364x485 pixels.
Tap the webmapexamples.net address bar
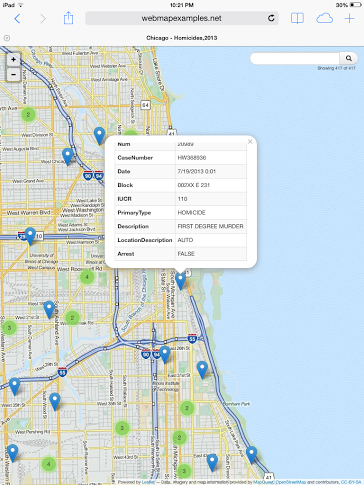(x=182, y=18)
